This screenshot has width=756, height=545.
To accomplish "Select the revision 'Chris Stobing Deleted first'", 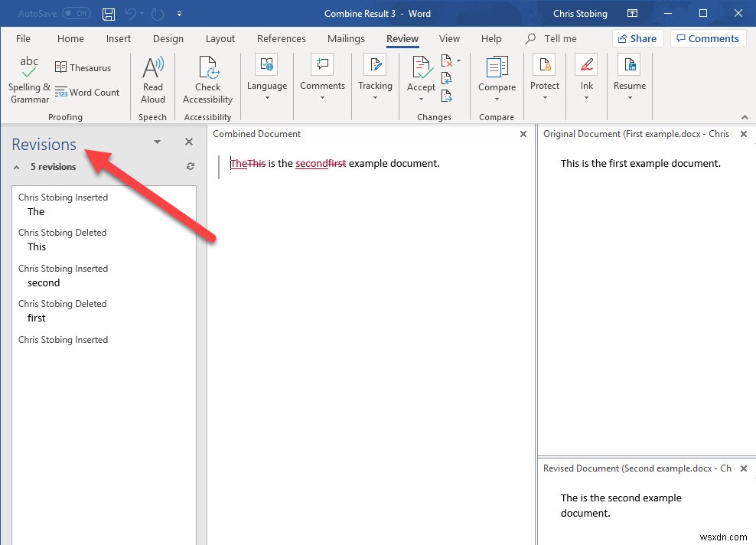I will point(62,311).
